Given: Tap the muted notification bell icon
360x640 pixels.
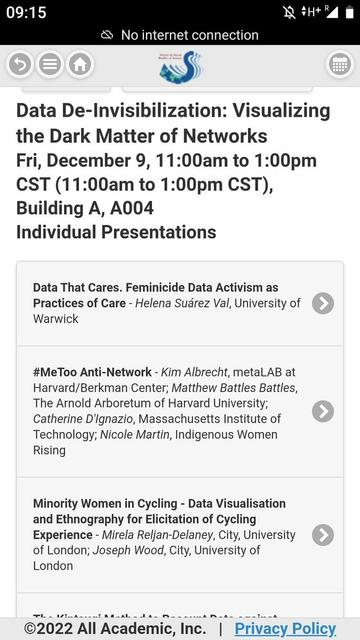Looking at the screenshot, I should coord(289,13).
